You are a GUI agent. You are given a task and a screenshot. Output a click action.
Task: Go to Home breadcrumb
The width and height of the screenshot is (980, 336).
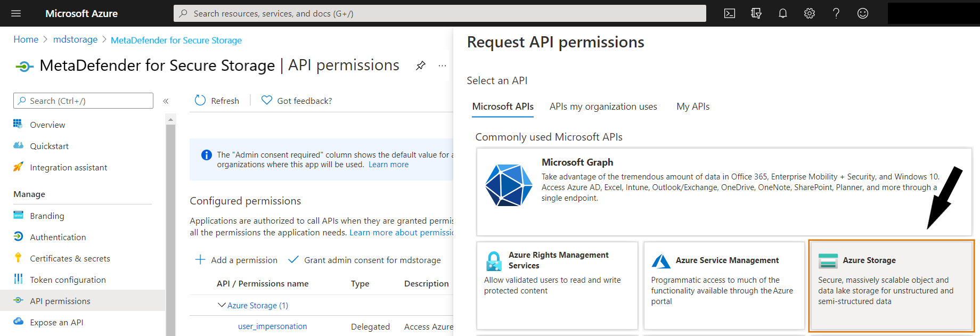click(26, 40)
